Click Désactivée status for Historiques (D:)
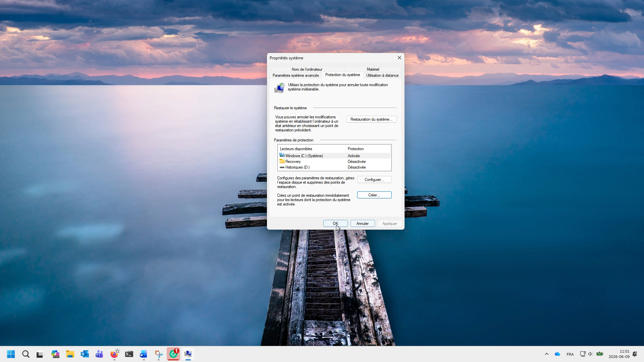Image resolution: width=644 pixels, height=362 pixels. (x=357, y=167)
